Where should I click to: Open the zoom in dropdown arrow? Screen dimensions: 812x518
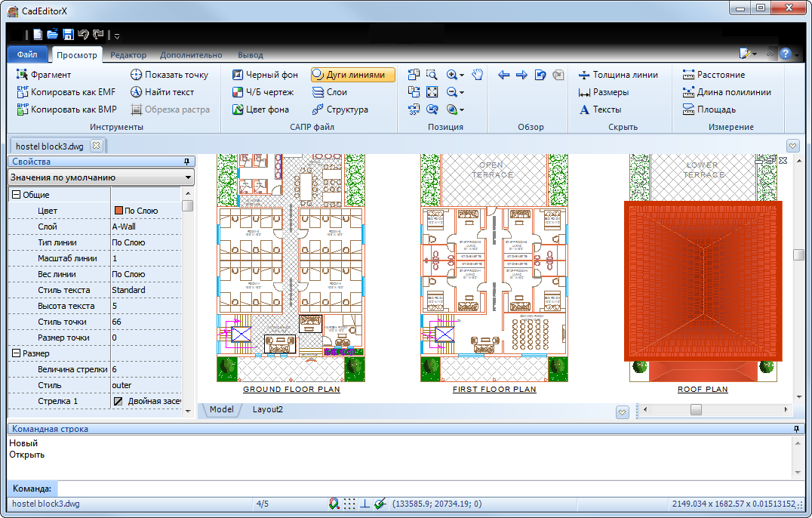[462, 76]
